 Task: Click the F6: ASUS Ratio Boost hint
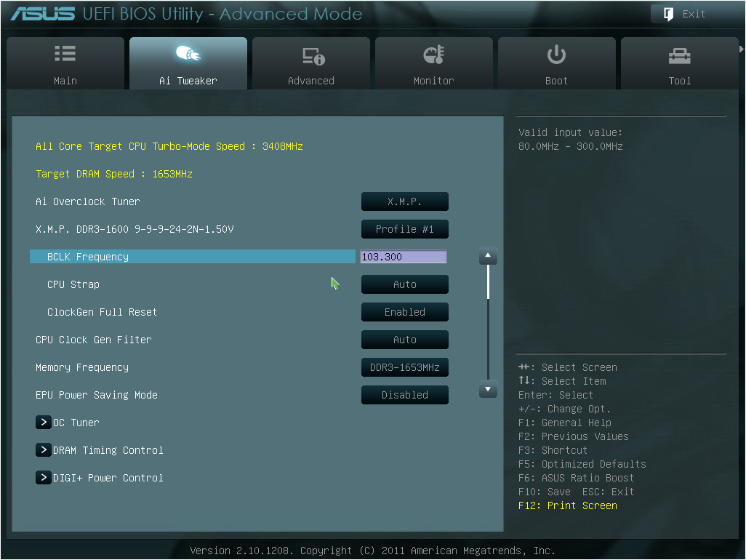point(576,478)
